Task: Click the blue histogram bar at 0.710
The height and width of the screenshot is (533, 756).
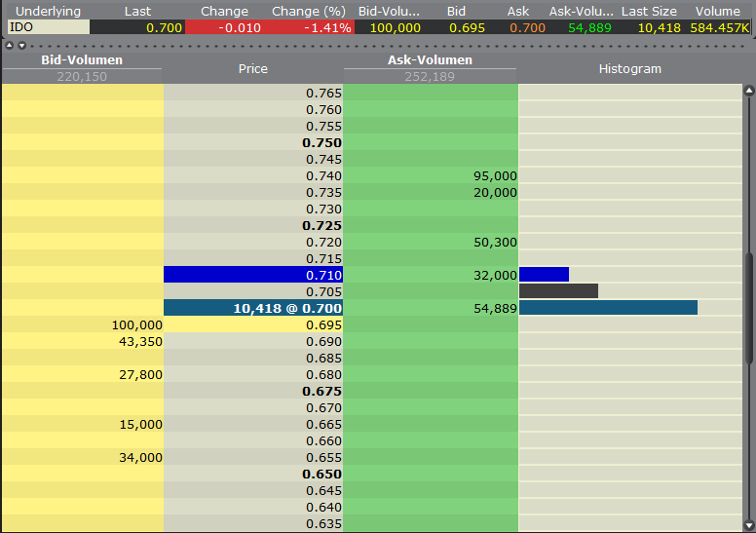Action: 544,275
